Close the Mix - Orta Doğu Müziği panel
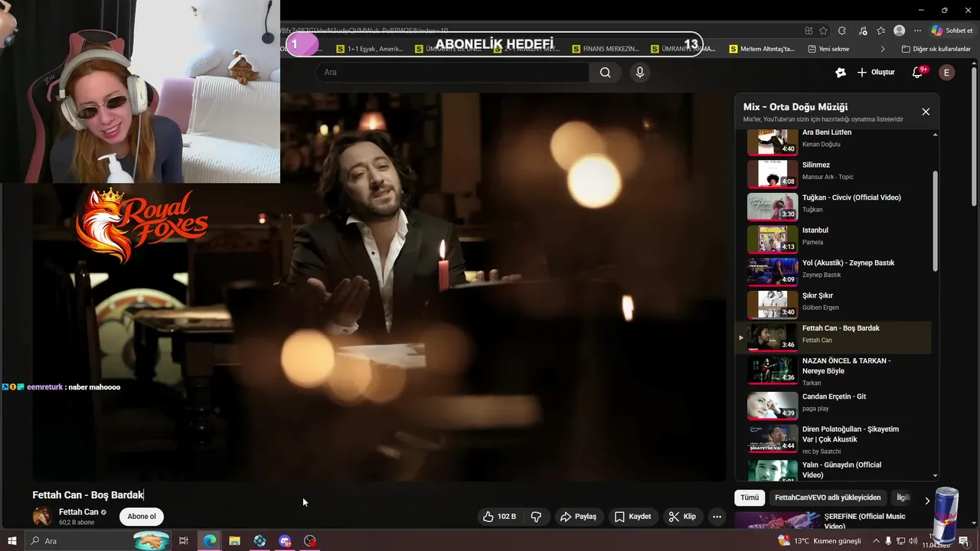The height and width of the screenshot is (551, 980). click(926, 112)
